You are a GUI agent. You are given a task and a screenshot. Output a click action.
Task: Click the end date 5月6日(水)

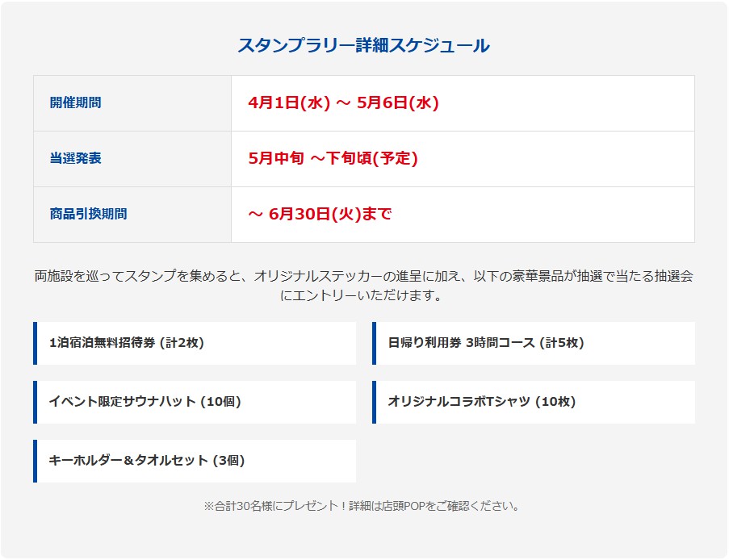398,103
